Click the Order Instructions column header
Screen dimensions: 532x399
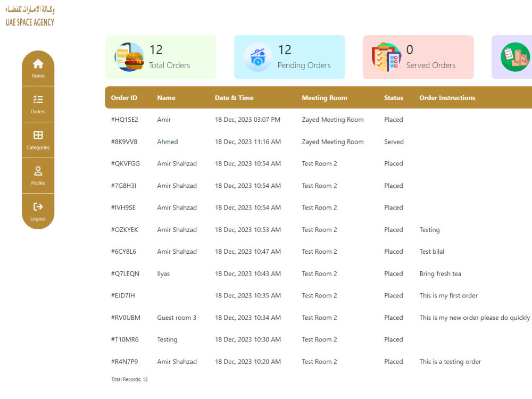coord(447,98)
